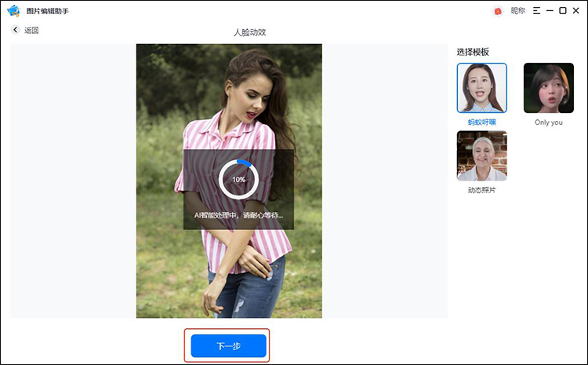Minimize the application window
Viewport: 588px width, 365px height.
point(550,11)
